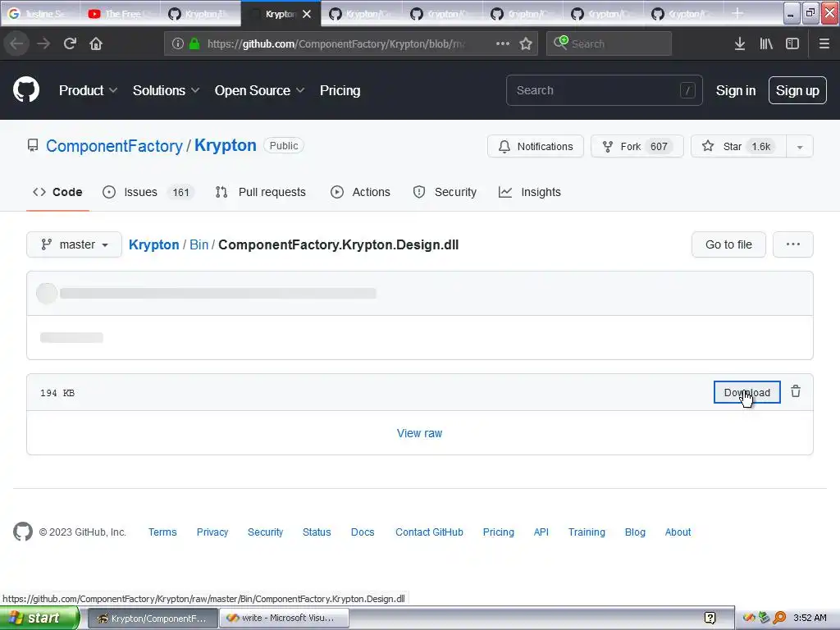Show Firefox sidebars icon

pos(792,43)
